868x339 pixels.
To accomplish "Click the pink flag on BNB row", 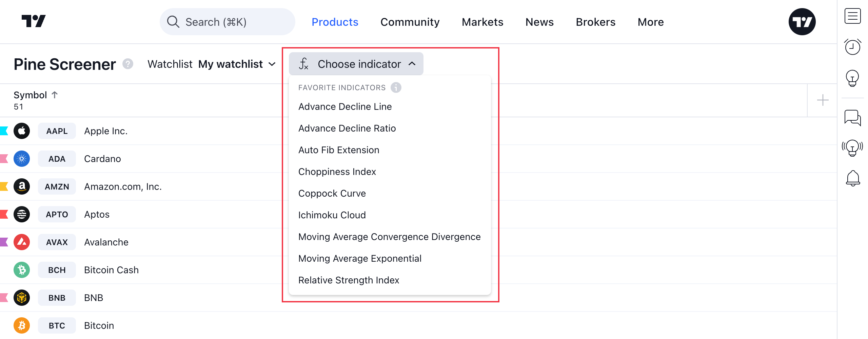I will [4, 298].
